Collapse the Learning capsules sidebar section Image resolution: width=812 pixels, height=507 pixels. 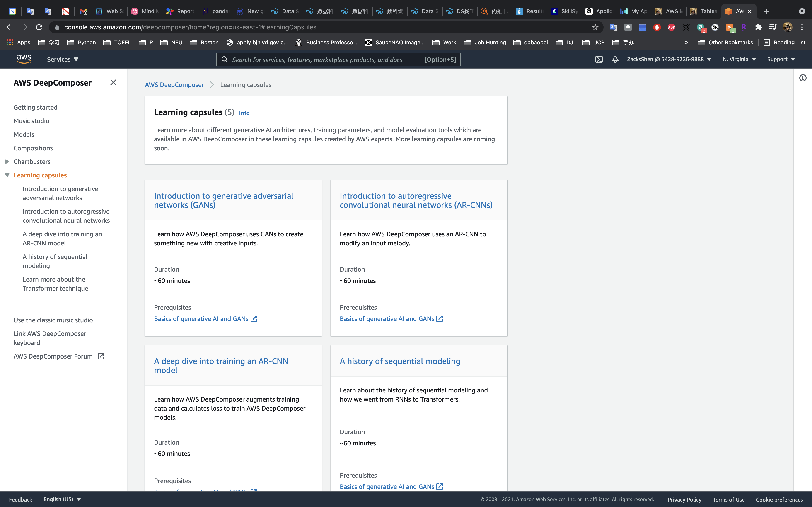point(7,175)
